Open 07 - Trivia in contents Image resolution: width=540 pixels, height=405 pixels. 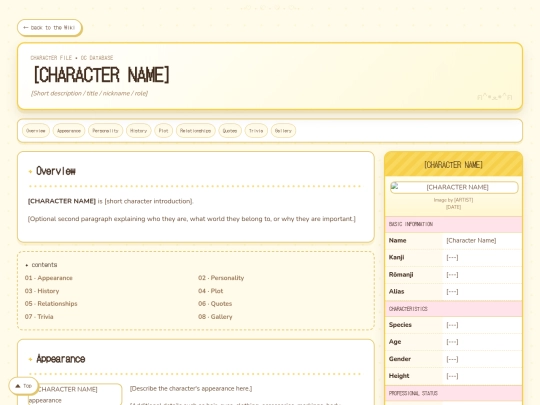(x=39, y=317)
